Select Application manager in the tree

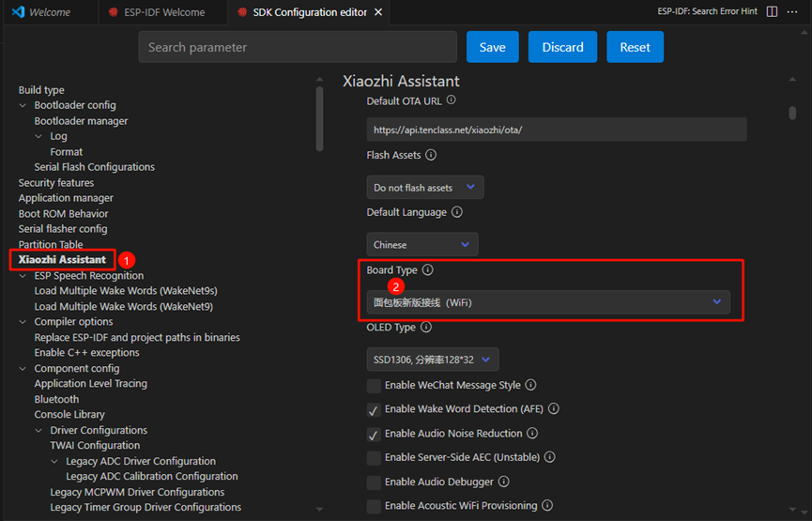pyautogui.click(x=66, y=198)
